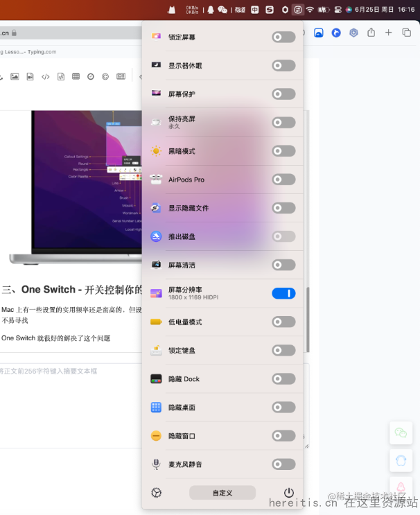Viewport: 420px width, 515px height.
Task: Insert image via editor toolbar icon
Action: 15,76
